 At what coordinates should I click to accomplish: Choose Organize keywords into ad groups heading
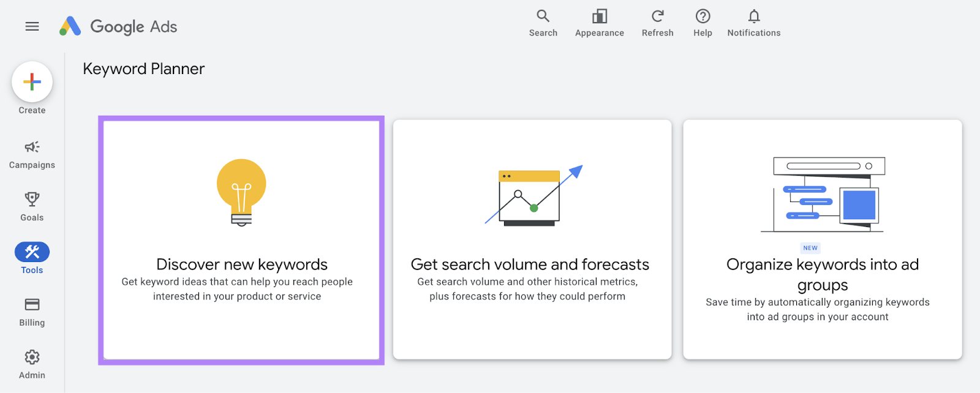coord(823,274)
